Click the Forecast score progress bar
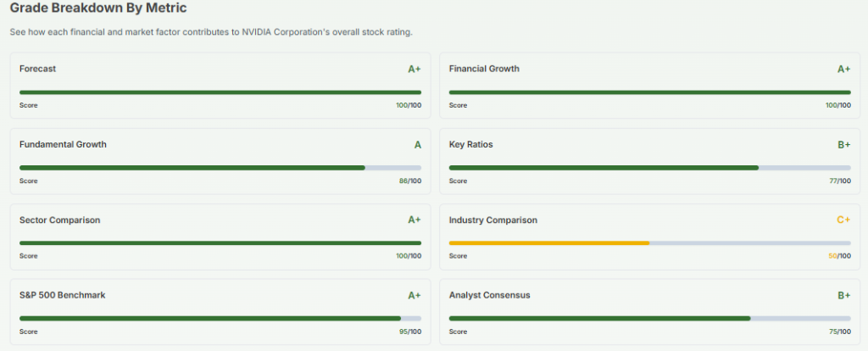The image size is (868, 351). 220,92
